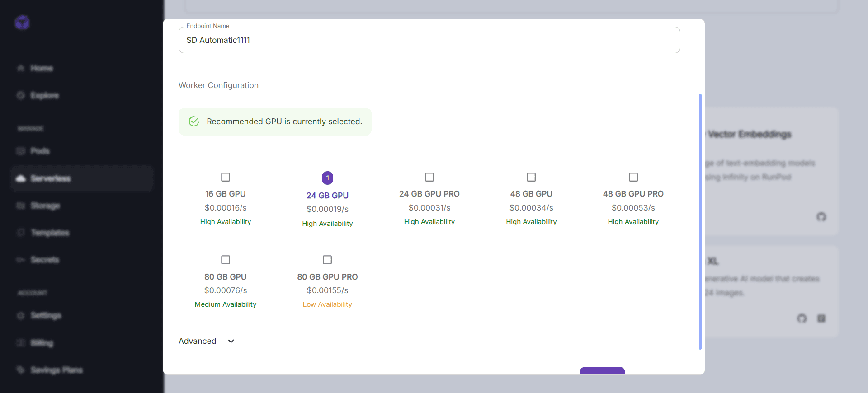Screen dimensions: 868x393
Task: Click docs icon on XL card
Action: [821, 318]
